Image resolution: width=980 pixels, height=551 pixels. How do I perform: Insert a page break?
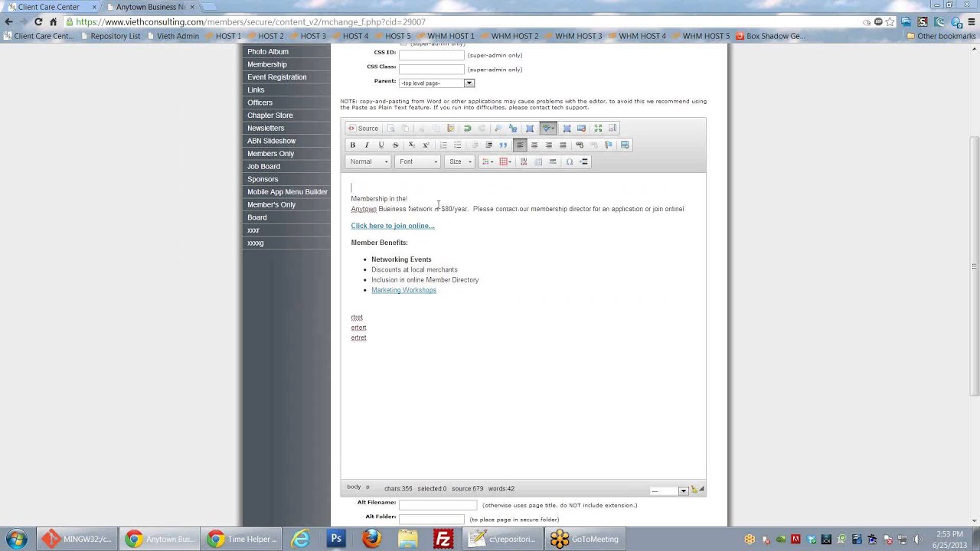(583, 161)
